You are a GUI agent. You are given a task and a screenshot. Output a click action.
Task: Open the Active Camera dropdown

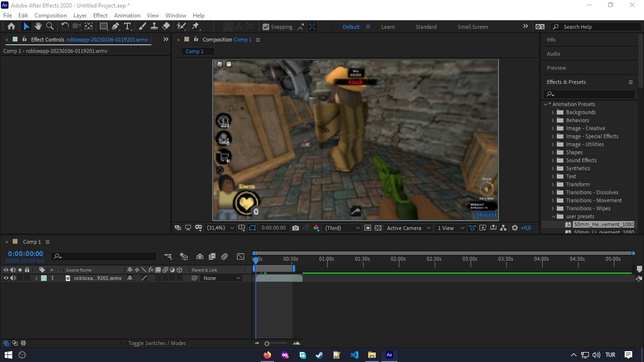408,228
